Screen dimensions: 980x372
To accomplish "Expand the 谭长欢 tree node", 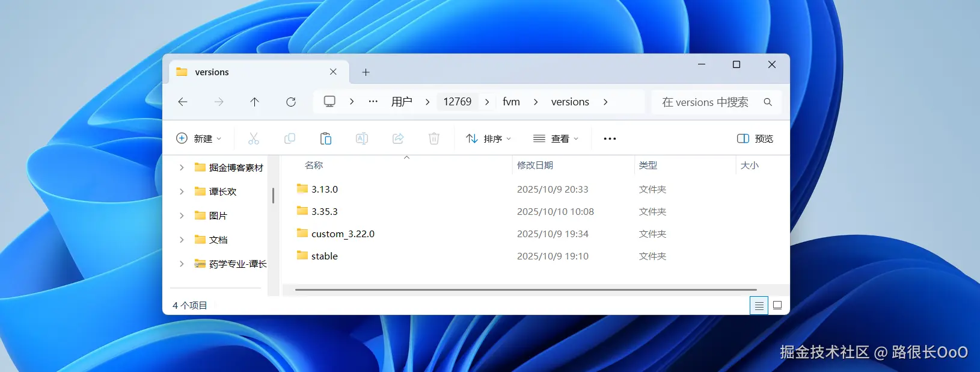I will (x=182, y=191).
